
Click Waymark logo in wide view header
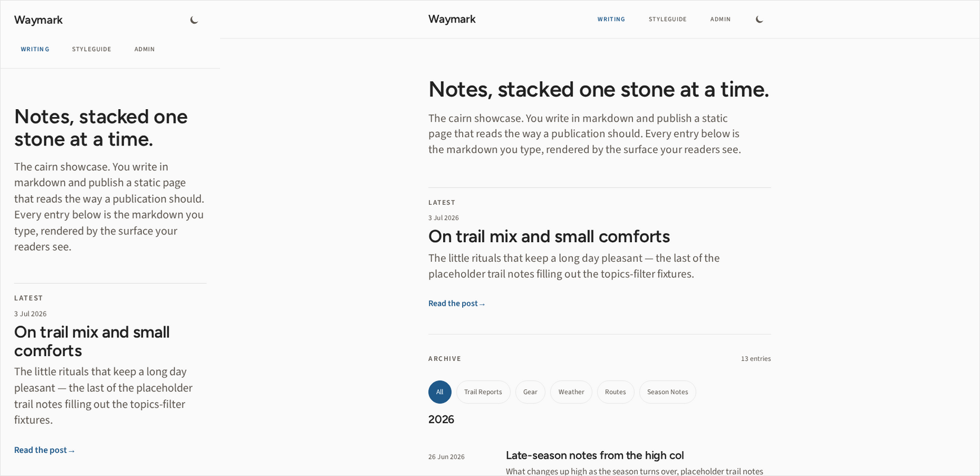(x=452, y=20)
